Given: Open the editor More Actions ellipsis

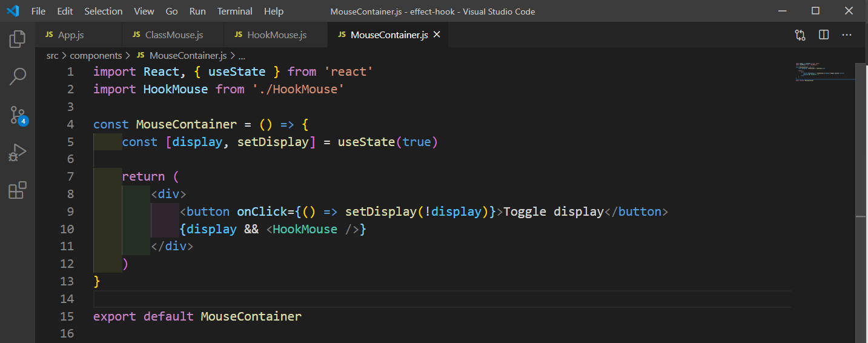Looking at the screenshot, I should click(x=847, y=35).
